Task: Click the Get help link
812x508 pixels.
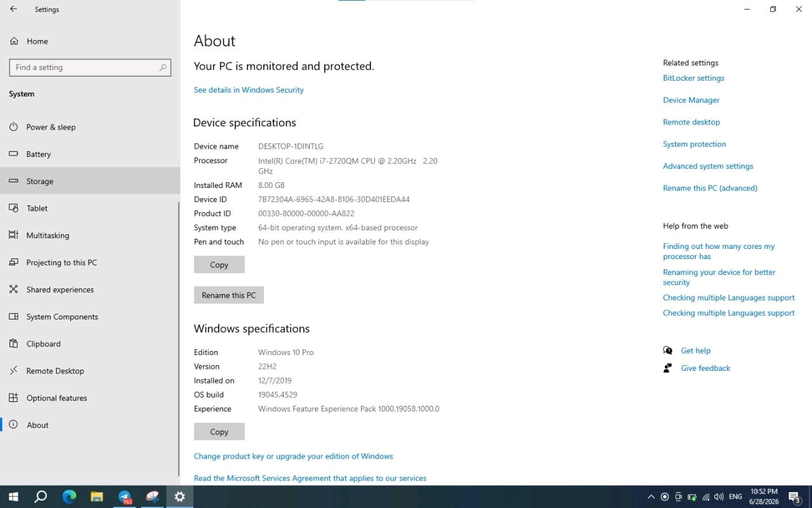Action: (695, 351)
